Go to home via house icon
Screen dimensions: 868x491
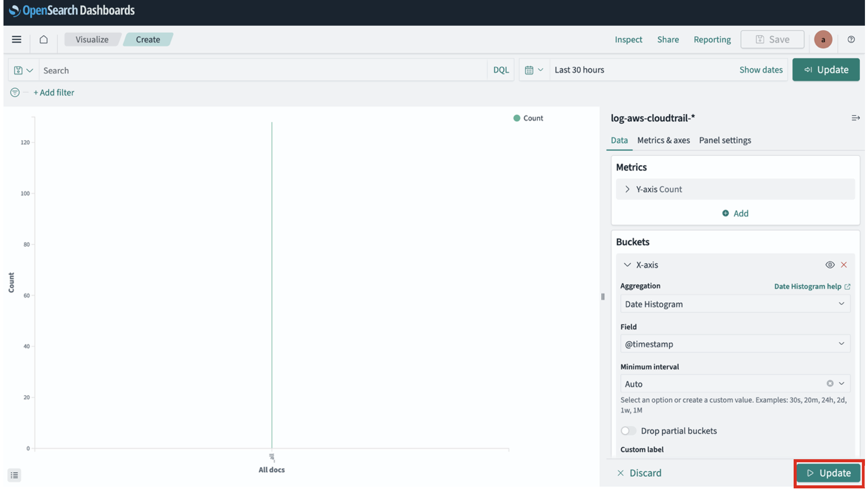coord(43,40)
